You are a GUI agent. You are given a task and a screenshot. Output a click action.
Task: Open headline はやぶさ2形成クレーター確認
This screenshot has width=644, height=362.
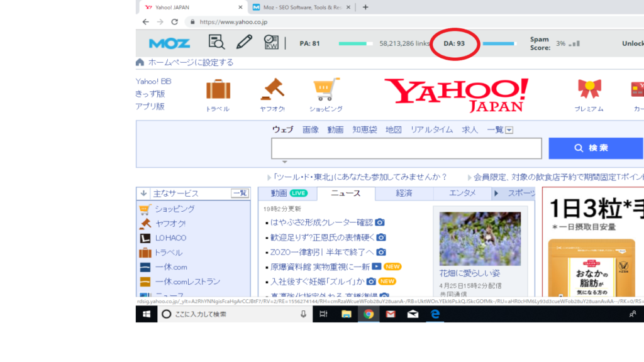click(x=321, y=222)
